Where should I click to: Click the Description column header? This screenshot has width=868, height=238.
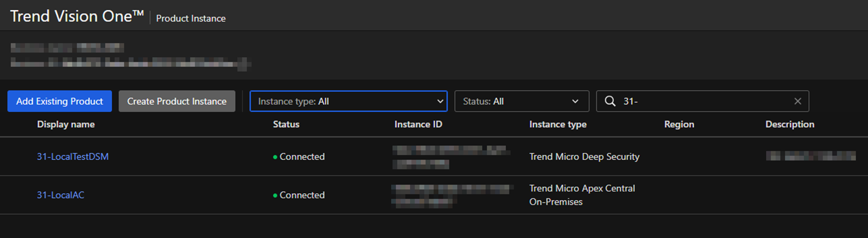click(790, 124)
